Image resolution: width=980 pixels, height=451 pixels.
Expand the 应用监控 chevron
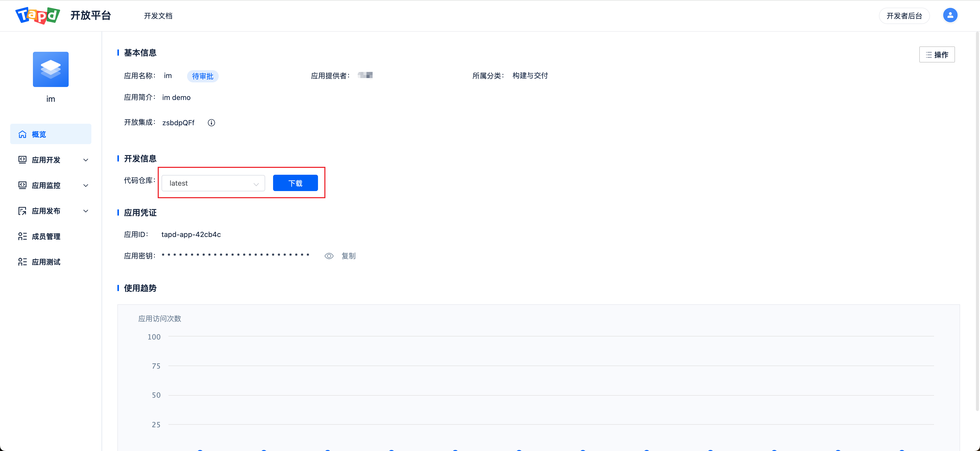point(85,185)
